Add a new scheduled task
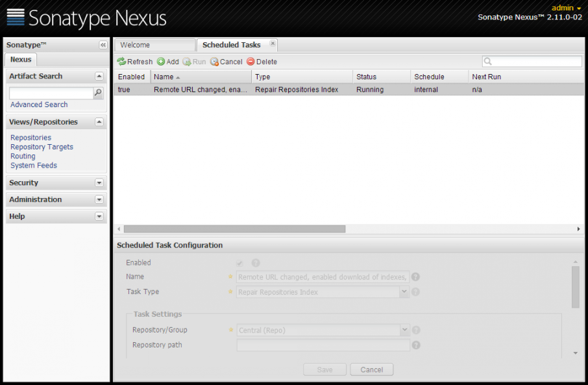This screenshot has height=385, width=588. (167, 62)
